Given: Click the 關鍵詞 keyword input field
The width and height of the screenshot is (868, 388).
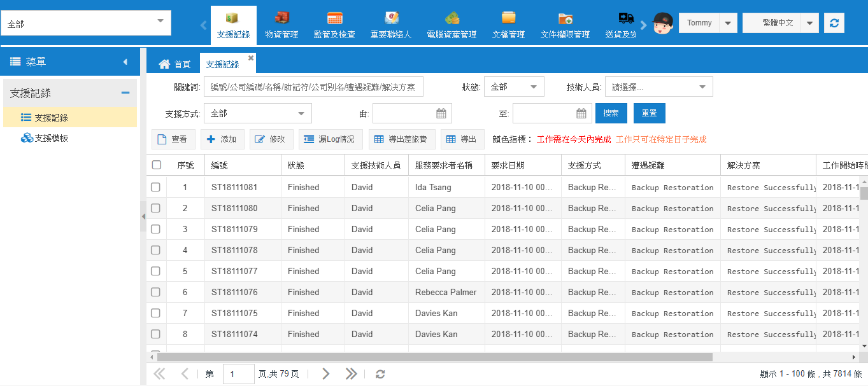Looking at the screenshot, I should (x=313, y=87).
